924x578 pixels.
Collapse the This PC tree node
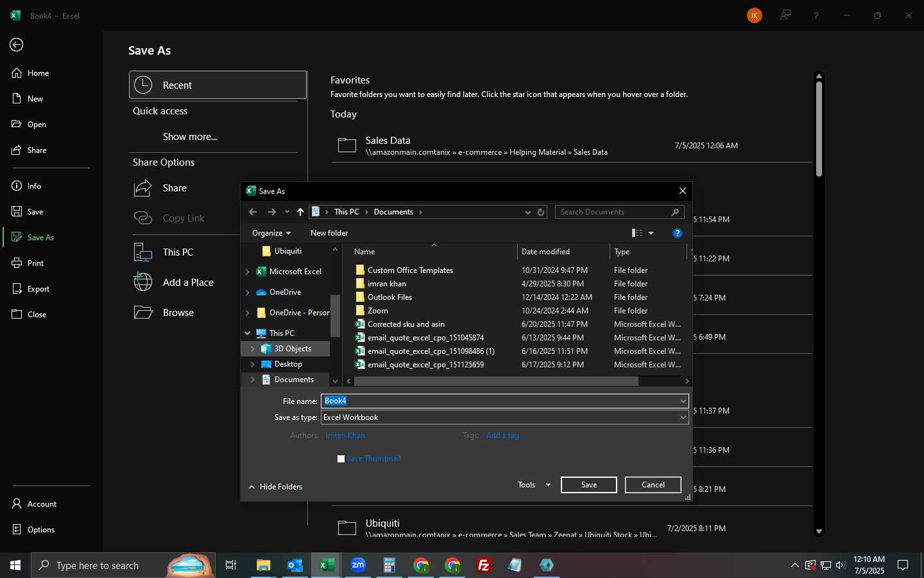click(x=248, y=333)
